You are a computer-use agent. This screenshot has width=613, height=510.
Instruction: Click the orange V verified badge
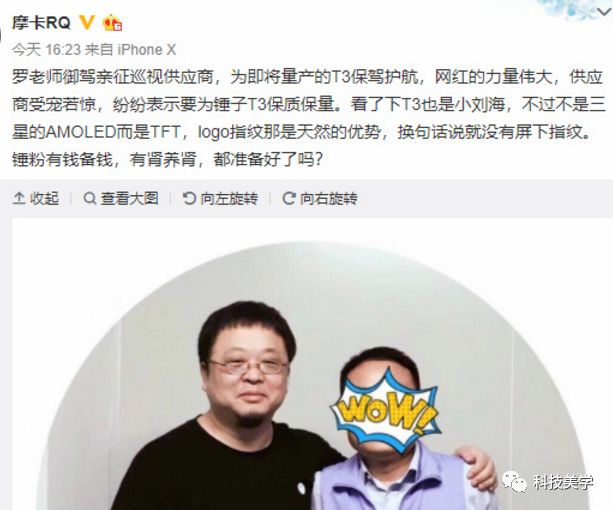87,22
